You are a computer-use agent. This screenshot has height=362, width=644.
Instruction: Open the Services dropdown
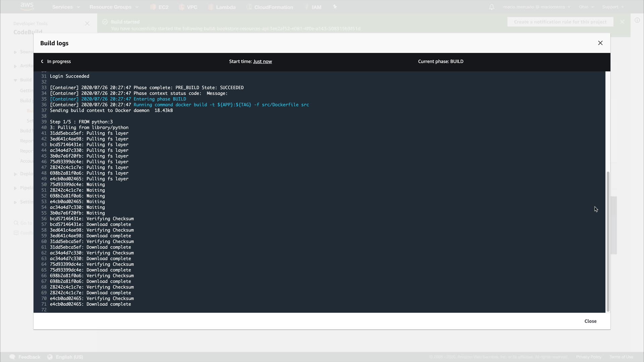point(66,7)
